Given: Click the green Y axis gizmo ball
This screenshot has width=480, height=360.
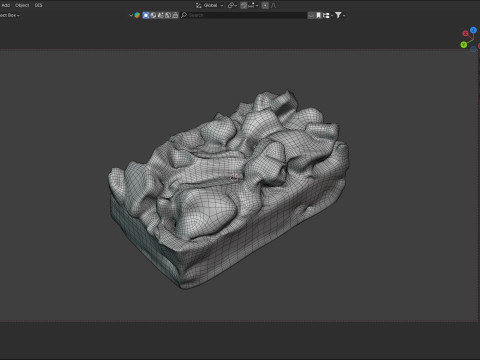Looking at the screenshot, I should point(464,45).
